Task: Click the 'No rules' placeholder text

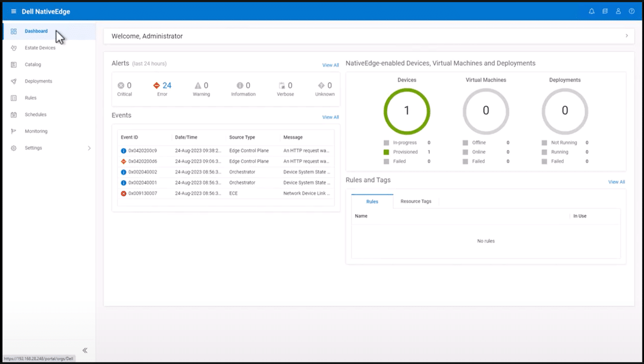Action: coord(486,241)
